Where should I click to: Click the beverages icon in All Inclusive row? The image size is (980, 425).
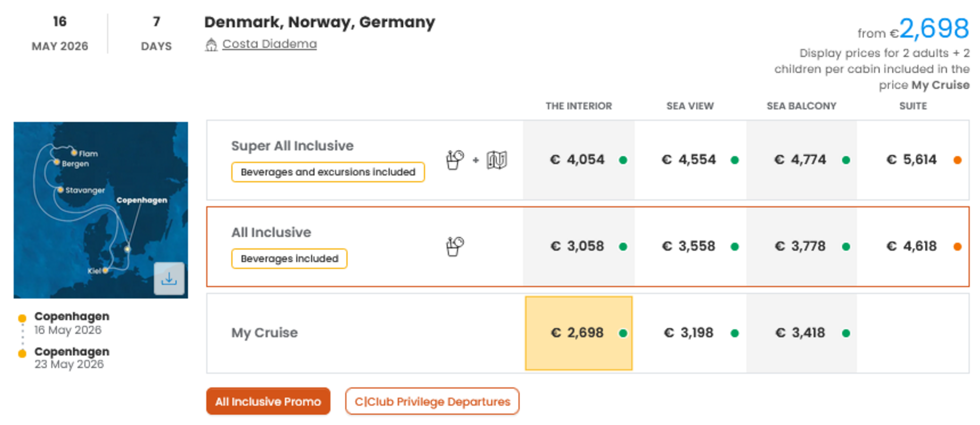(x=455, y=246)
